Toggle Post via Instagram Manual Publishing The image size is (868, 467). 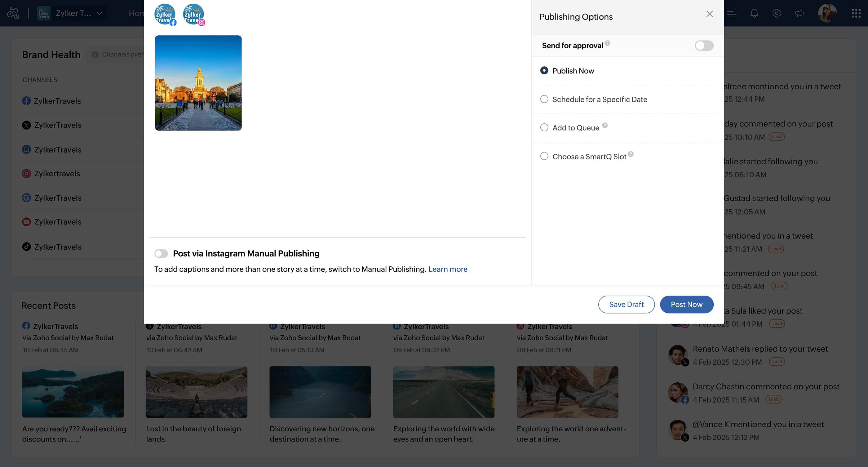click(x=161, y=253)
